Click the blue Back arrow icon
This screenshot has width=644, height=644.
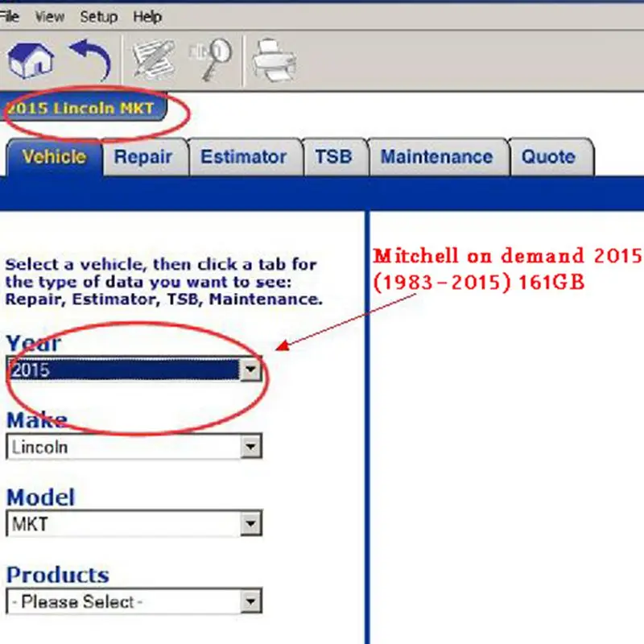(91, 60)
